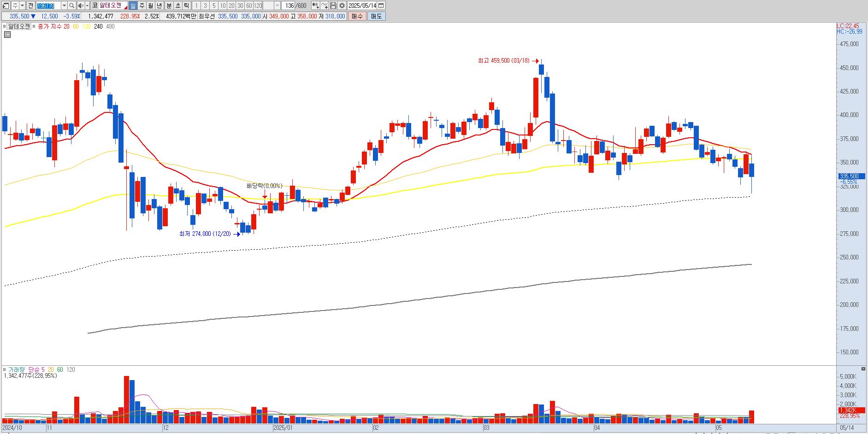Viewport: 868px width, 434px height.
Task: Select the 5 interval preset button
Action: click(214, 6)
